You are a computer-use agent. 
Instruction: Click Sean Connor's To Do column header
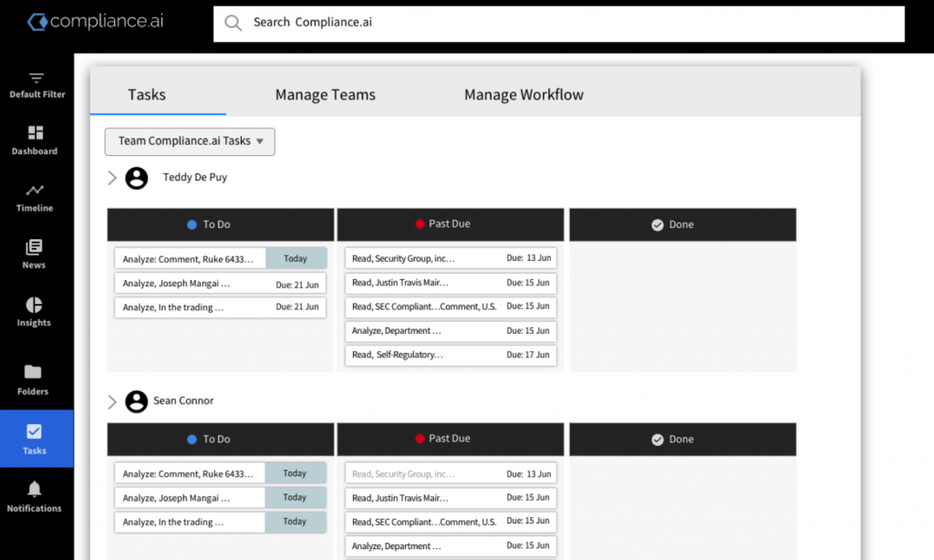pyautogui.click(x=221, y=439)
